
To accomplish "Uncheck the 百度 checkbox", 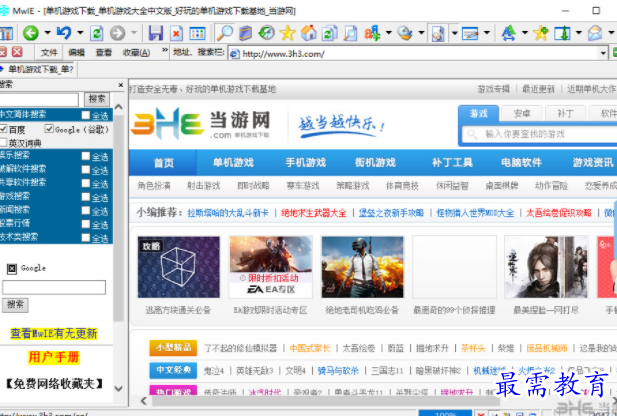I will (x=3, y=129).
